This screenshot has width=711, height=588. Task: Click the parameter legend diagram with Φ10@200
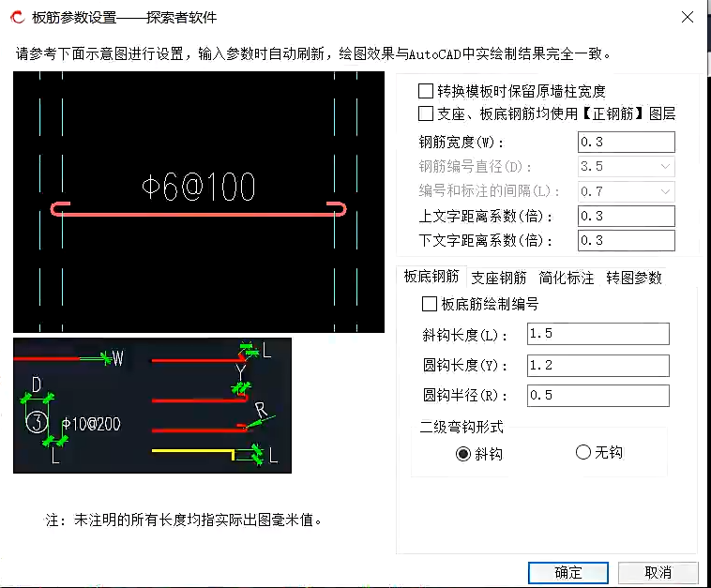tap(152, 405)
